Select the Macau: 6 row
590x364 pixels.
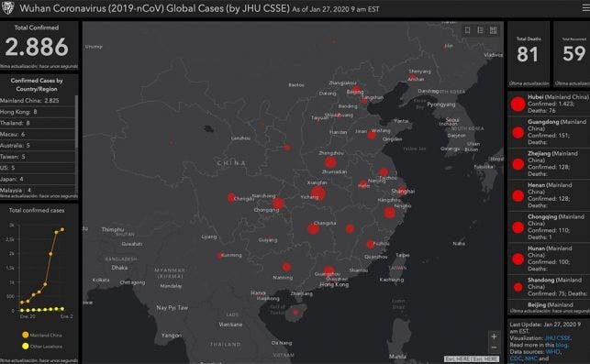pos(38,135)
